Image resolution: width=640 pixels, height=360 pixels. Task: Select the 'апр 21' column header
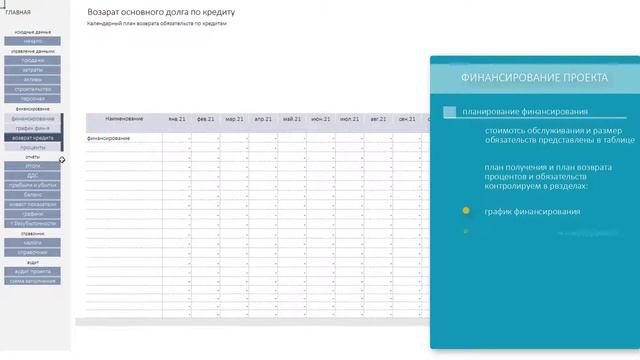point(263,119)
